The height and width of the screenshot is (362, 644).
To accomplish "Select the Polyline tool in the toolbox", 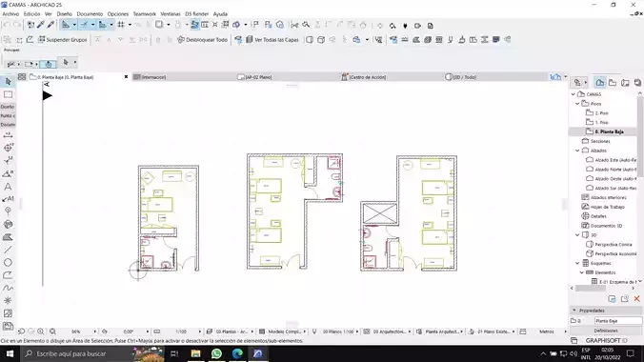I will pyautogui.click(x=8, y=275).
